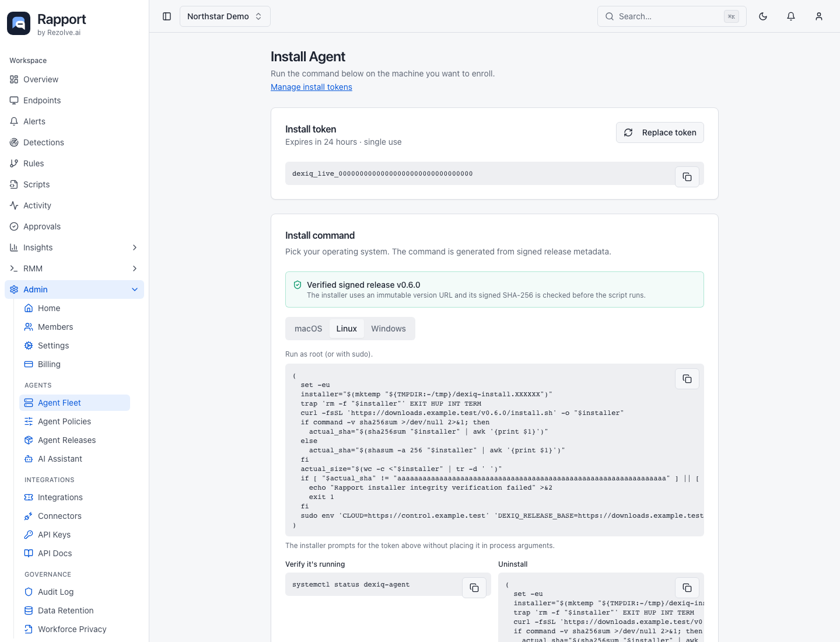This screenshot has width=840, height=642.
Task: Open the Audit Log page
Action: tap(75, 592)
